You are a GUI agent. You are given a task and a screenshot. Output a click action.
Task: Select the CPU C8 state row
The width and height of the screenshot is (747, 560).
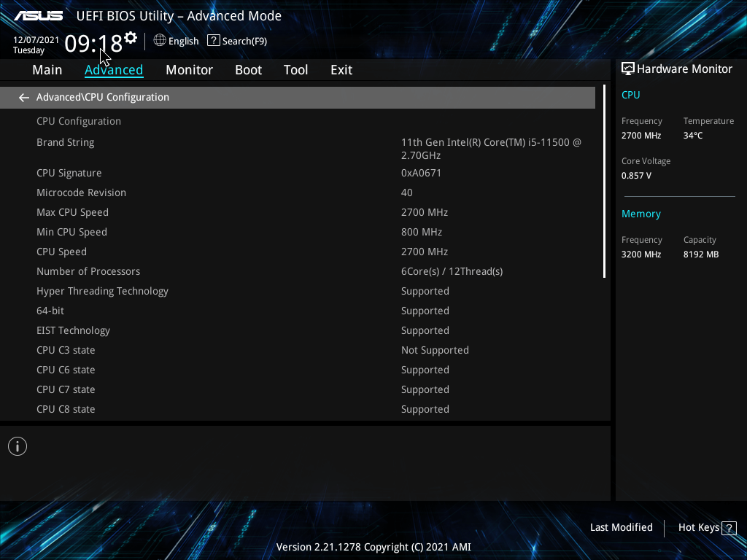point(298,410)
